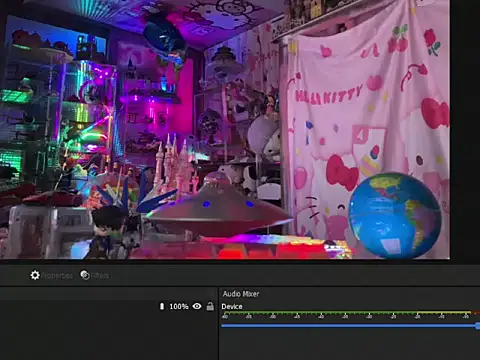Toggle source visibility eye icon

197,306
